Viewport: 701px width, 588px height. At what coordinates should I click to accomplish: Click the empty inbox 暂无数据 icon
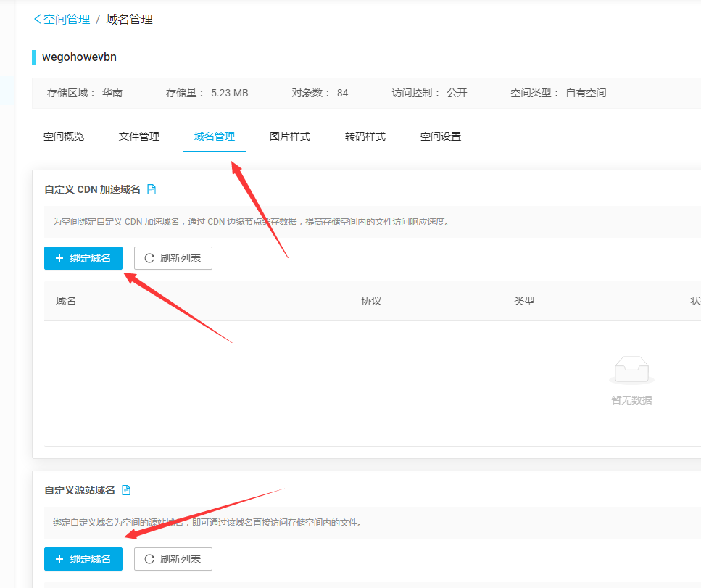coord(631,371)
